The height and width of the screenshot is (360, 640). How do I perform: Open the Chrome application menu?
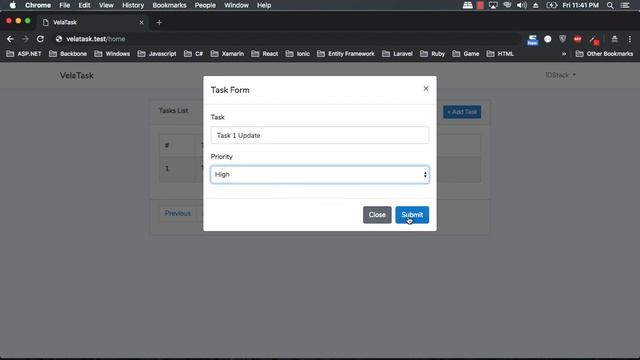(38, 5)
